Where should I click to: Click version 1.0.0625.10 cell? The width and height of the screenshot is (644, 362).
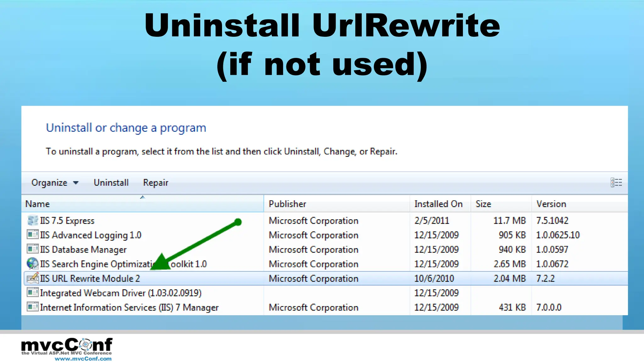[558, 235]
